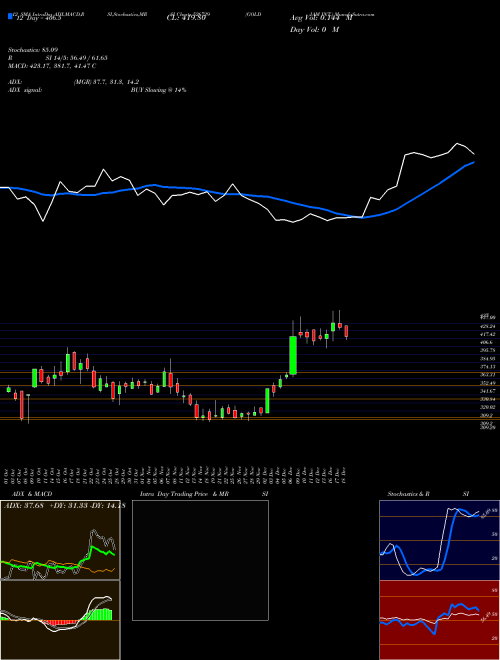Click the 'BUY Slowing @ 14%' signal text
The width and height of the screenshot is (500, 660).
point(158,90)
